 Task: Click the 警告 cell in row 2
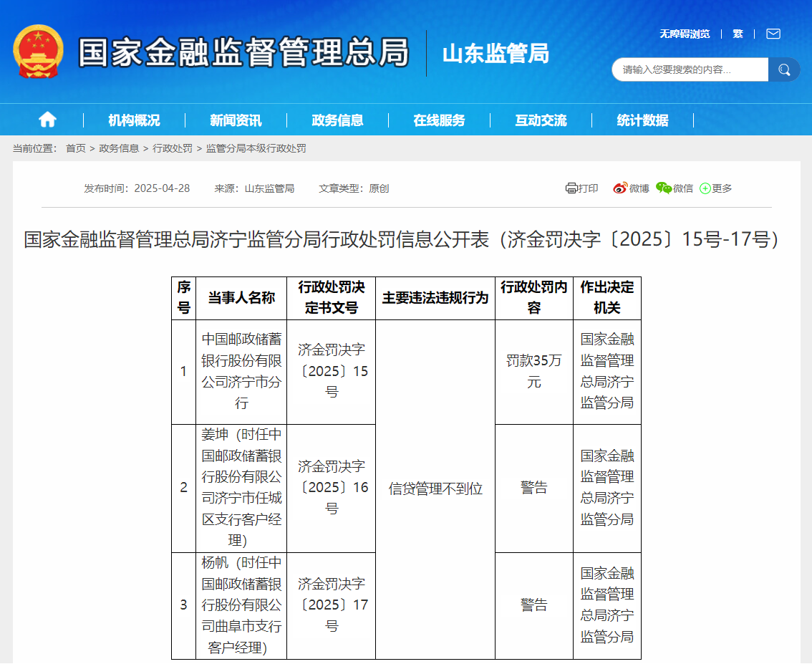534,487
